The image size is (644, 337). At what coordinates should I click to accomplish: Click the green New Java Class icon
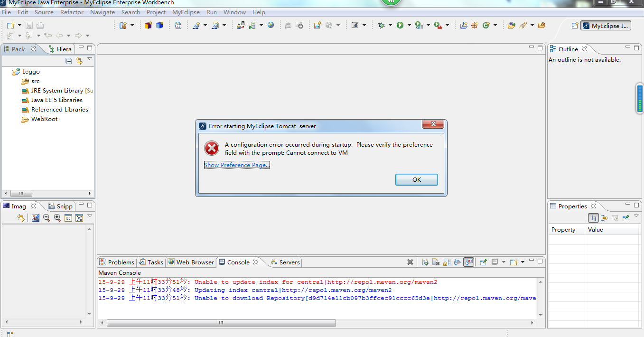[486, 25]
